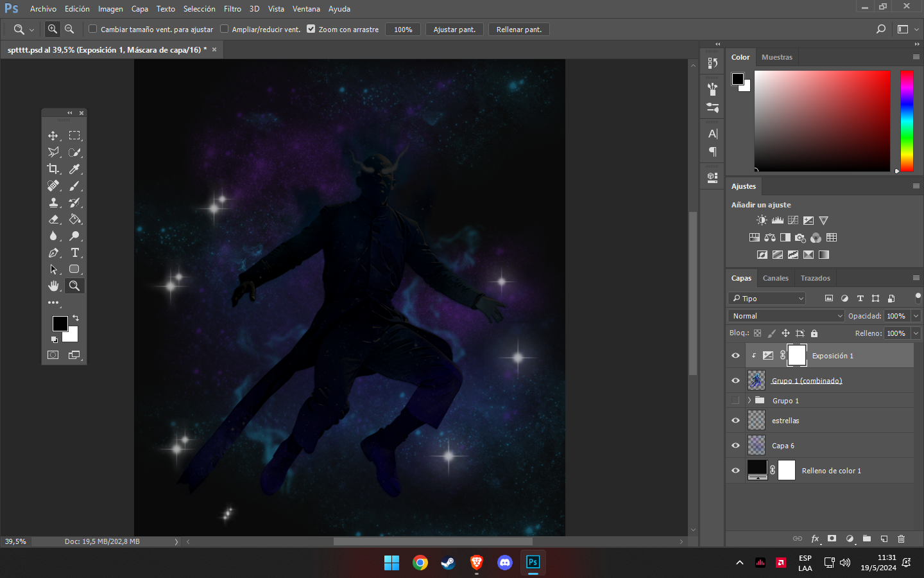This screenshot has width=924, height=578.
Task: Click foreground color swatch in toolbox
Action: pos(60,324)
